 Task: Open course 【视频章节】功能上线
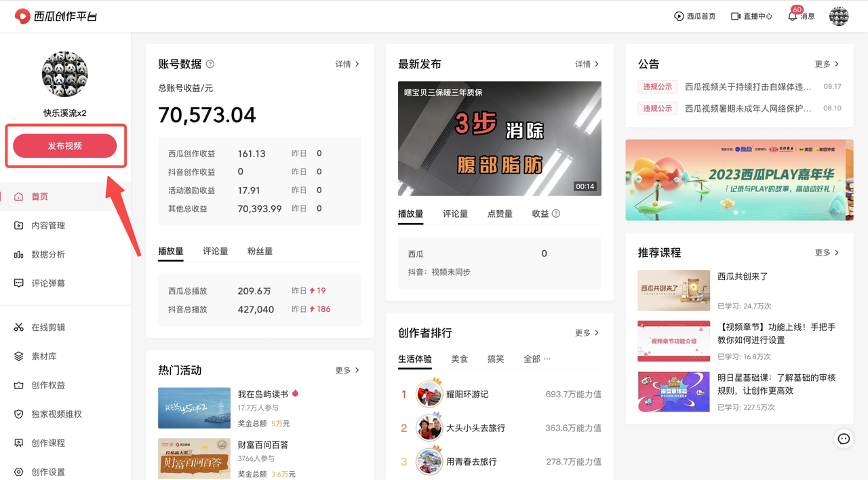(x=776, y=333)
